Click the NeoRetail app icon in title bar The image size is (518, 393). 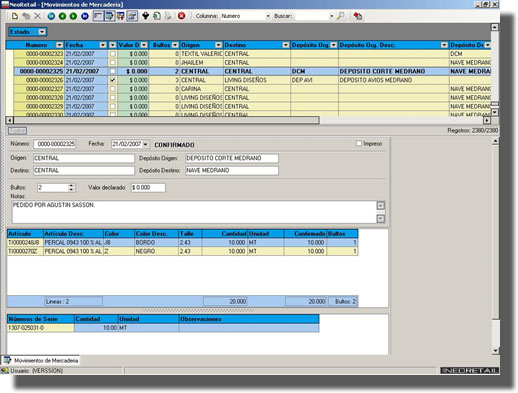click(x=5, y=4)
